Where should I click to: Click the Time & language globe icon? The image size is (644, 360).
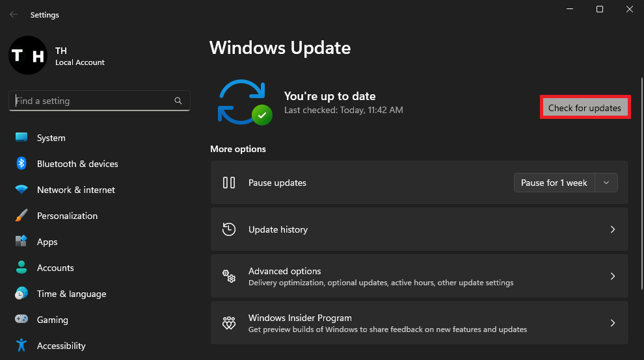pyautogui.click(x=21, y=293)
